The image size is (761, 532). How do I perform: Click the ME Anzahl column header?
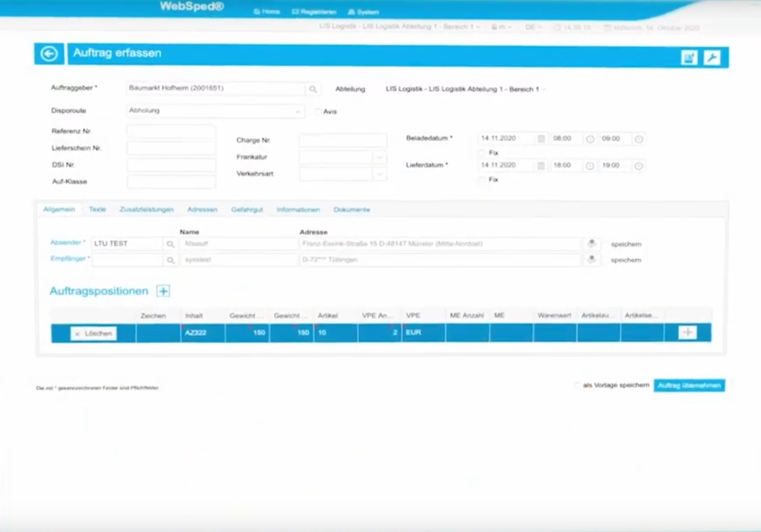[x=467, y=316]
